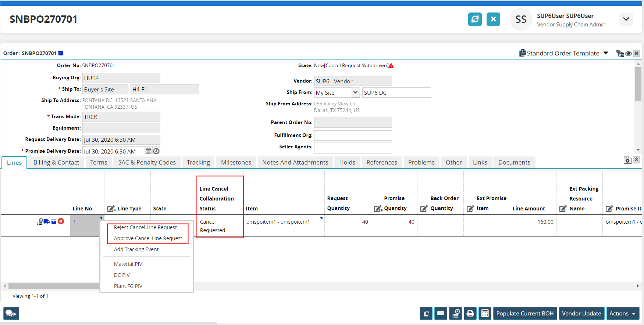This screenshot has width=644, height=325.
Task: Collapse the tab panel with the double-chevron icon
Action: pos(636,160)
